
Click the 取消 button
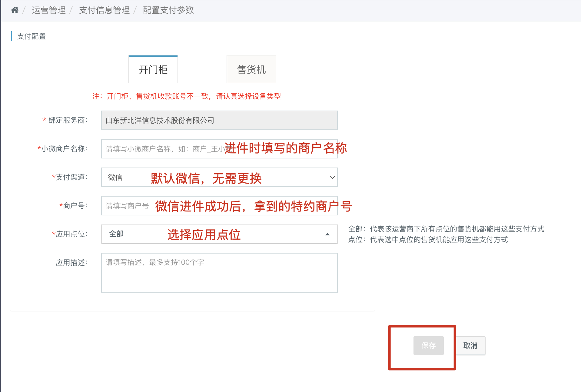tap(470, 346)
